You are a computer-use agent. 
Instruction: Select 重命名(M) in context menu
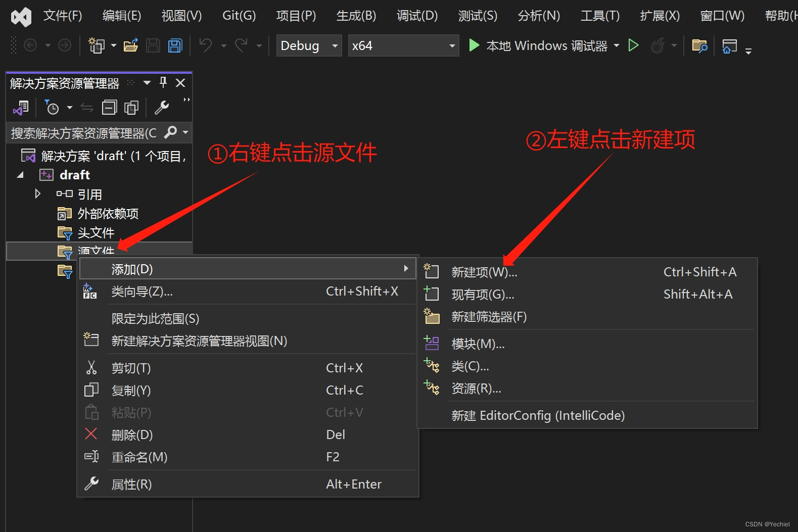(x=248, y=457)
